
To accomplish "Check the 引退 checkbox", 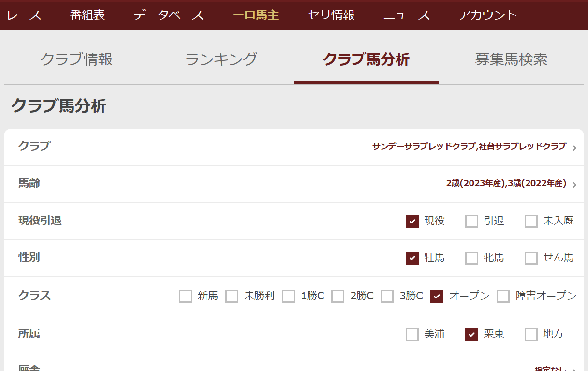I will (x=471, y=221).
